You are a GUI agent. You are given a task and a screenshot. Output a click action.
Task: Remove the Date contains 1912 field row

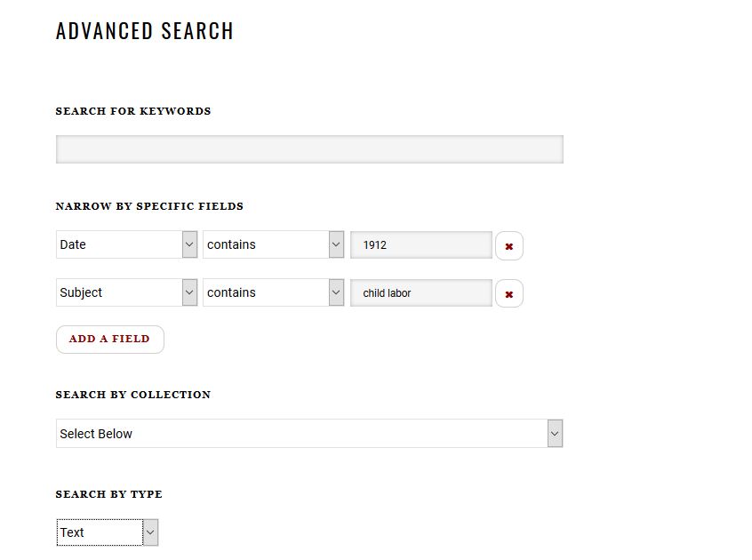tap(508, 246)
